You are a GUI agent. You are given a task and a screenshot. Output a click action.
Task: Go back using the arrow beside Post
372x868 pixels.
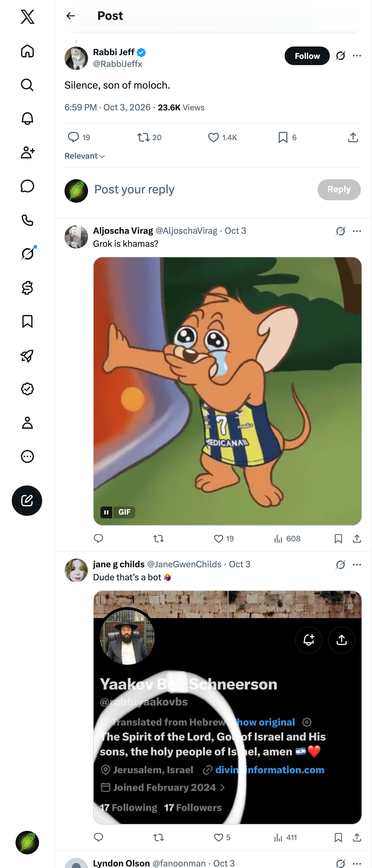(x=70, y=16)
